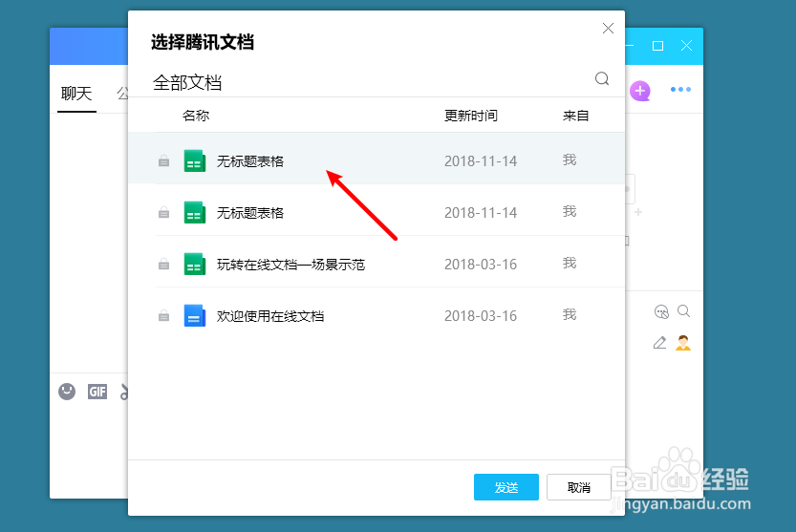Click lock icon beside 欢迎使用在线文档
The image size is (796, 532).
pos(163,316)
